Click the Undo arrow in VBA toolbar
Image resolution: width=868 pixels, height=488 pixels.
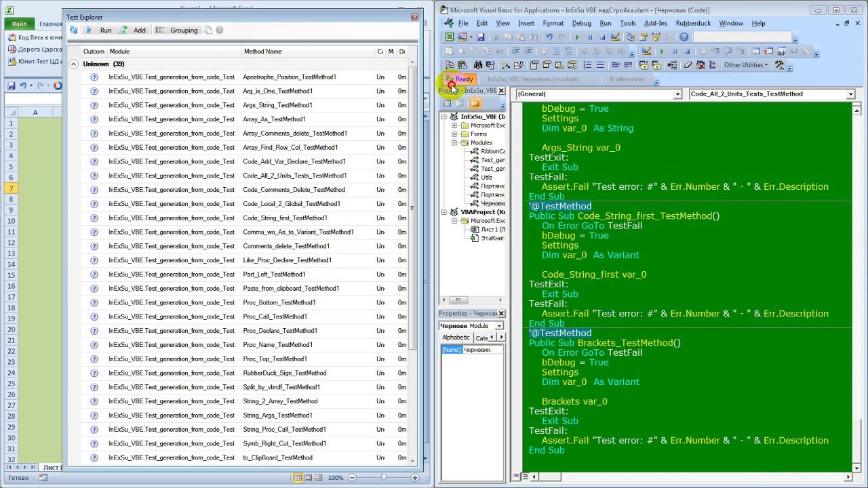pos(549,37)
